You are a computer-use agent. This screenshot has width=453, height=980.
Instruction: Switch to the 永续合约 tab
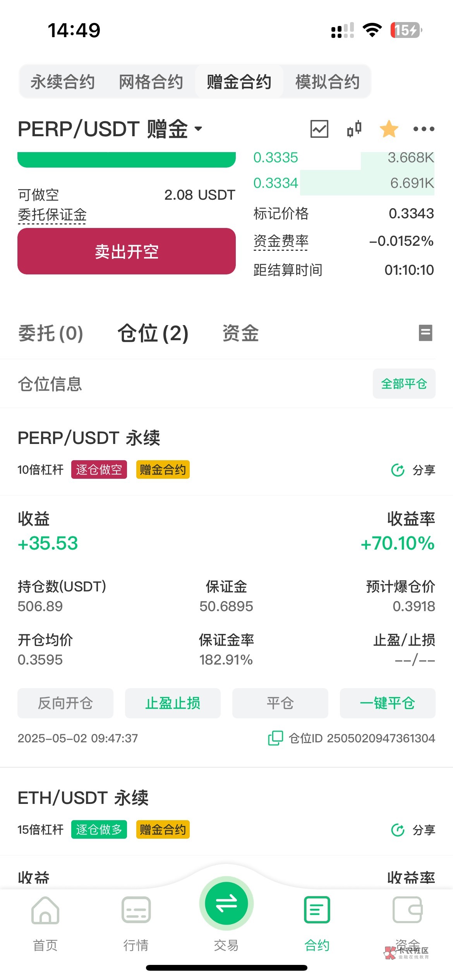(x=63, y=82)
